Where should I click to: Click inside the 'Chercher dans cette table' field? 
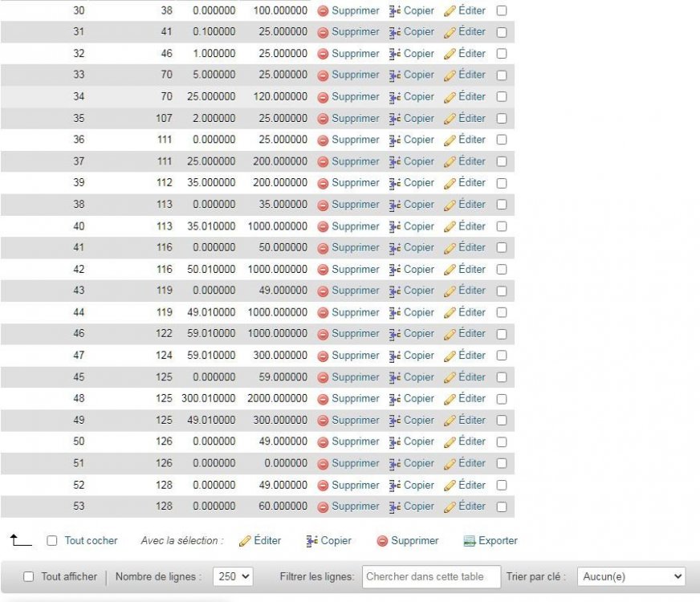tap(429, 576)
